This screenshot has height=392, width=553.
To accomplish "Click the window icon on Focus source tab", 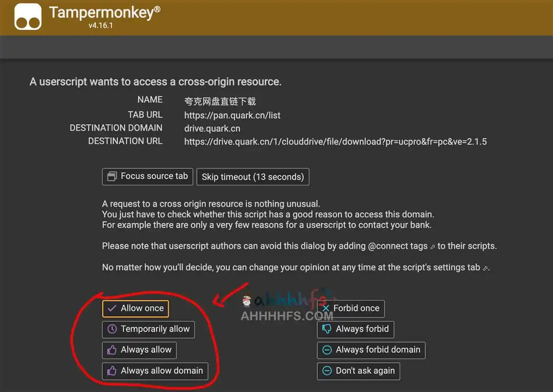I will click(x=112, y=176).
